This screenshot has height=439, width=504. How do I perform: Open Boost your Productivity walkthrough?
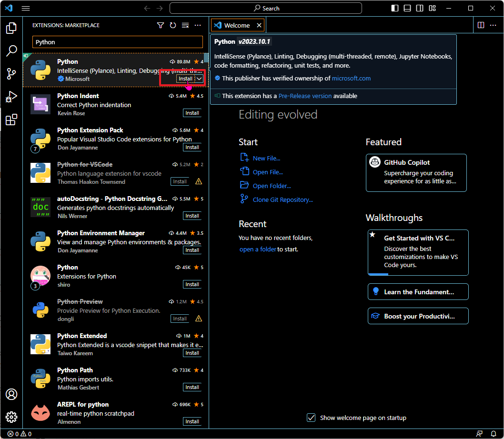click(418, 316)
